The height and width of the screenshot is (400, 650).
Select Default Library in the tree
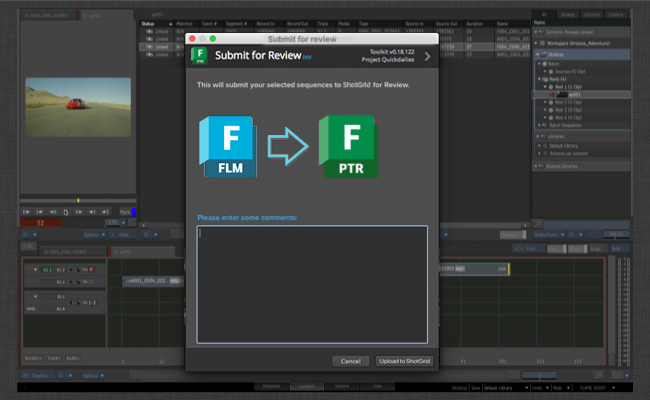(563, 146)
